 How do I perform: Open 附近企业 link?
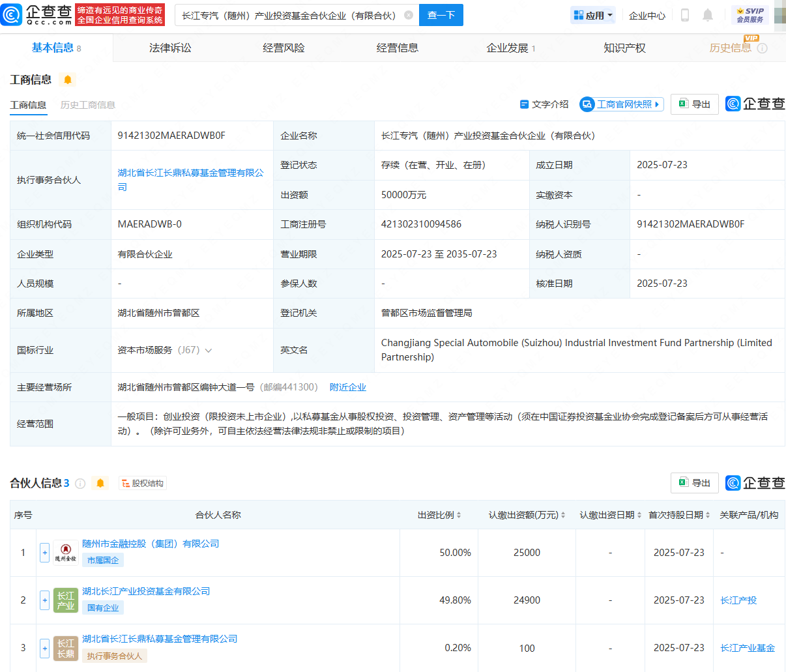click(347, 387)
